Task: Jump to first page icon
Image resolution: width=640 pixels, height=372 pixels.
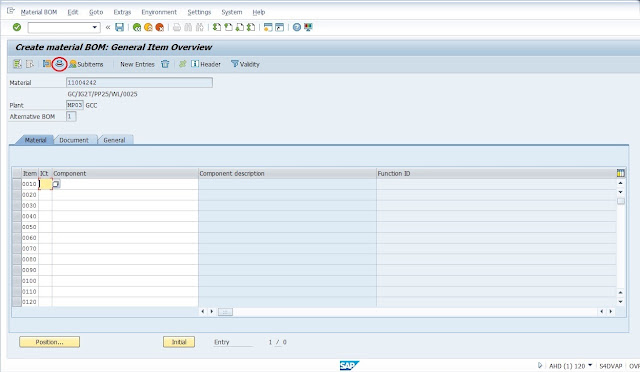Action: [217, 27]
